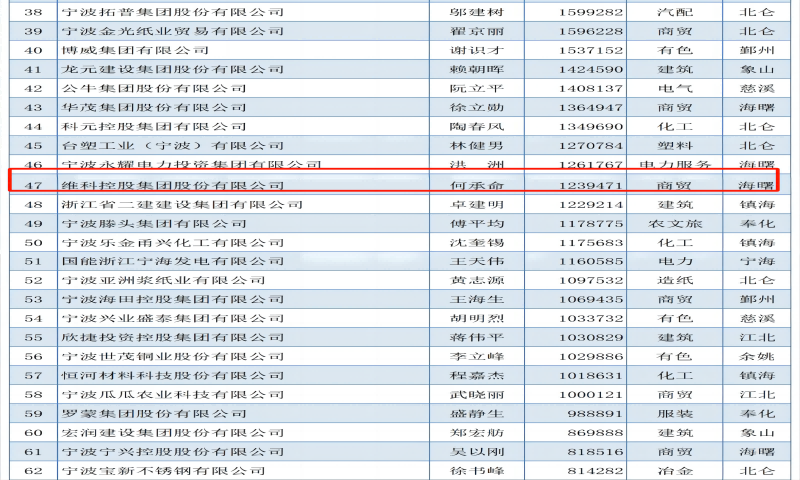Click the 造纸 industry cell
Screen dimensions: 800x480
pos(672,280)
